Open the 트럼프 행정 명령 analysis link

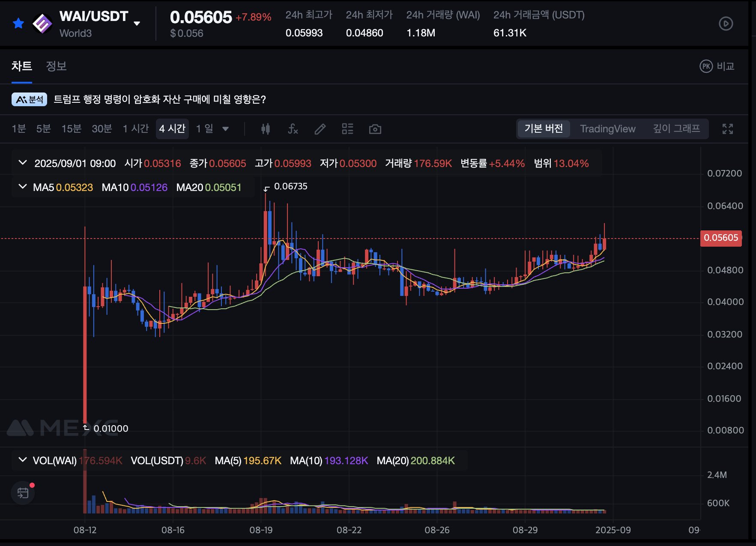(160, 99)
